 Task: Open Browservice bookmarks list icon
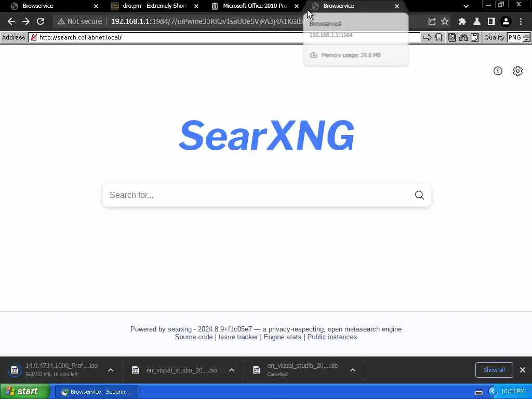[x=452, y=37]
